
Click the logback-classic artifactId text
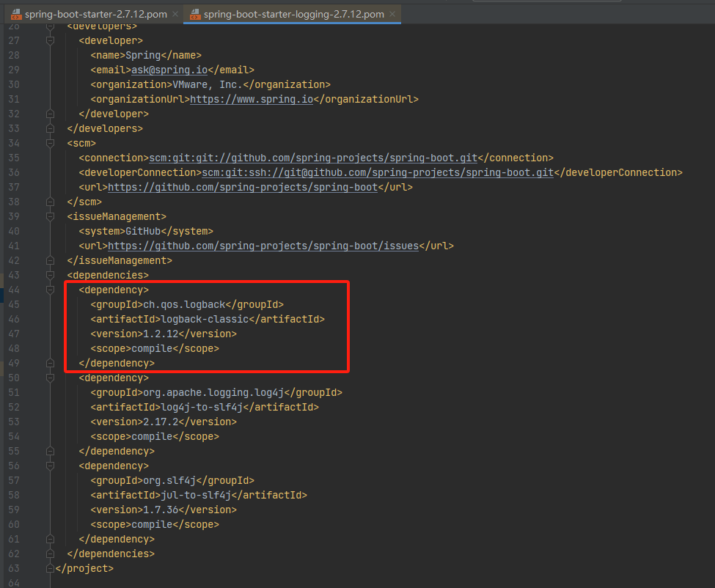(205, 319)
